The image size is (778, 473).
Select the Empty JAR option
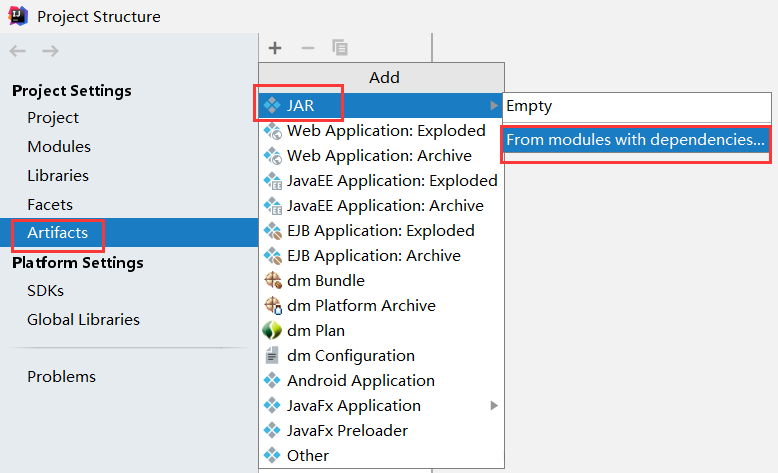click(529, 106)
